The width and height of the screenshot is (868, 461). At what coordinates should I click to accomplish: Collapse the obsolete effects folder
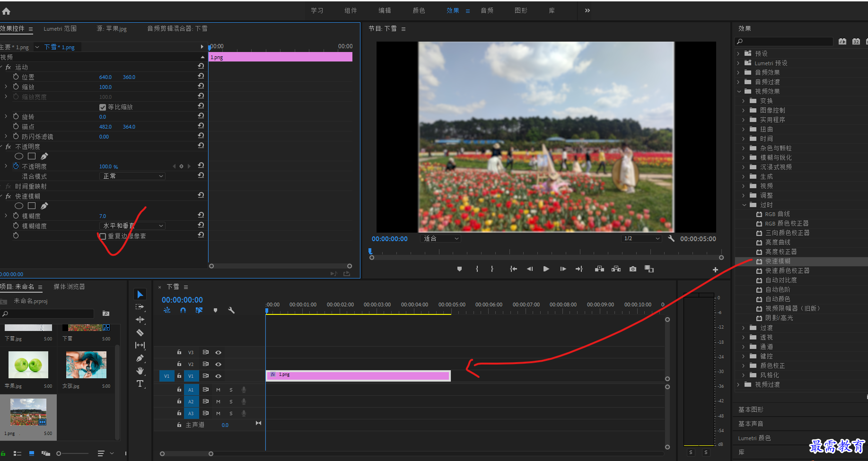(744, 205)
